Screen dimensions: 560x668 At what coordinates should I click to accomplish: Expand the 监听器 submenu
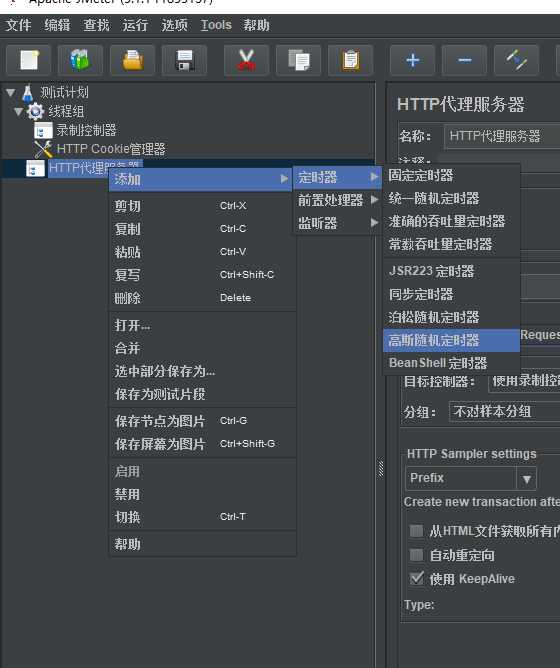[337, 223]
